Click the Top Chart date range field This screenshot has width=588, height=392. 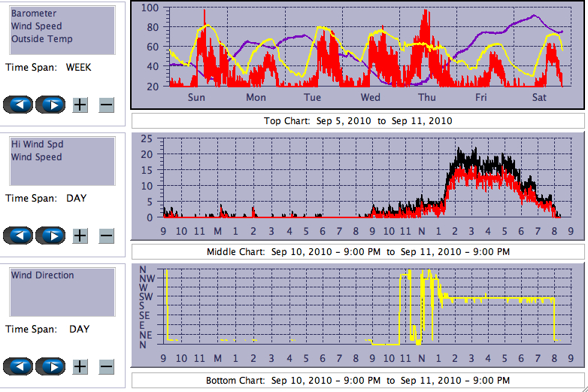[358, 121]
